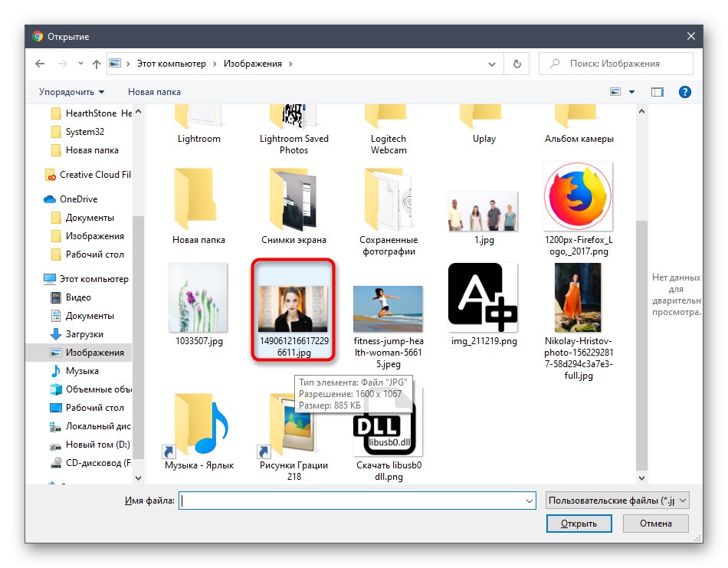This screenshot has height=568, width=728.
Task: Select Изображения under OneDrive
Action: (88, 236)
